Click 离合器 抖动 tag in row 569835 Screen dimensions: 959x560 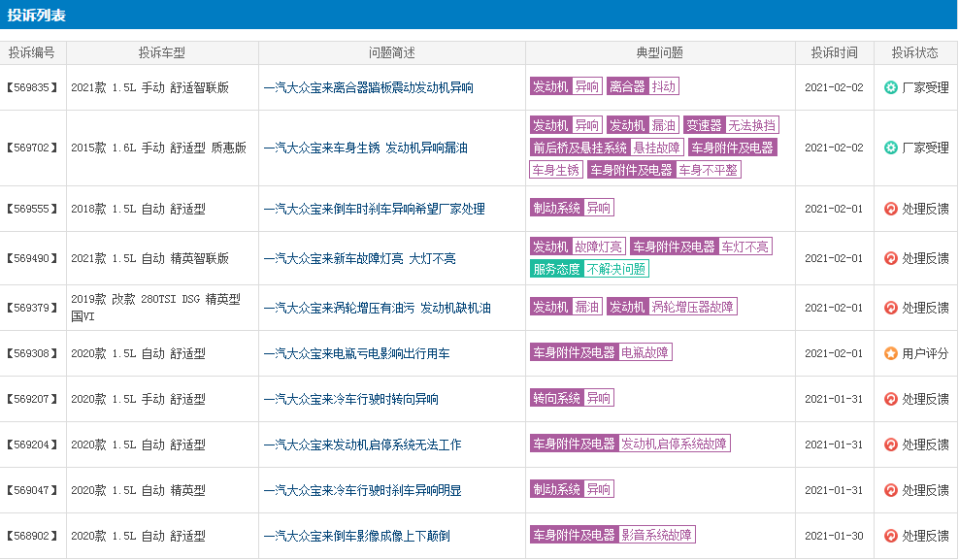coord(643,86)
